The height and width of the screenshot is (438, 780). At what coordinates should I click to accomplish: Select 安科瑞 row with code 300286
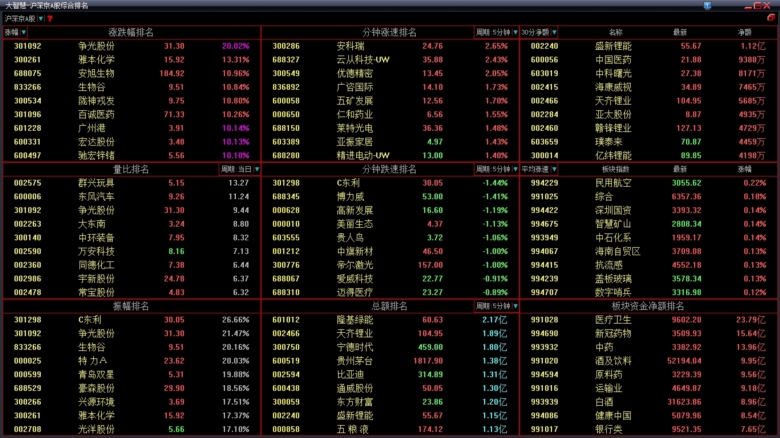click(390, 46)
